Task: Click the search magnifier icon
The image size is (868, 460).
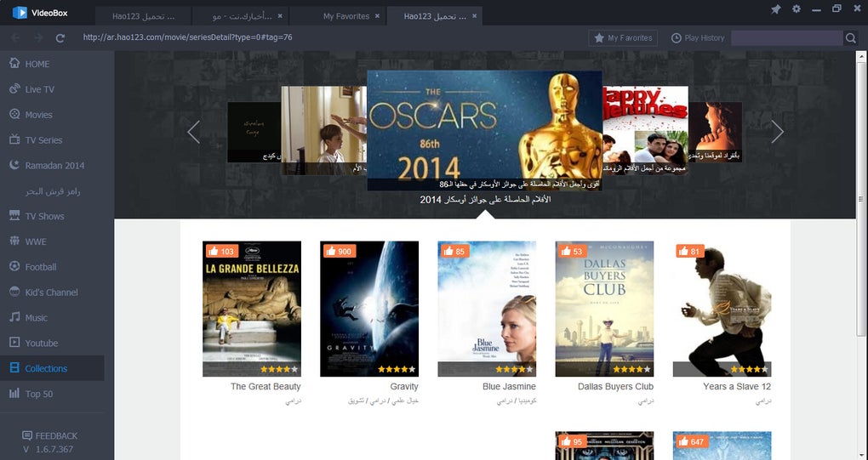Action: 851,37
